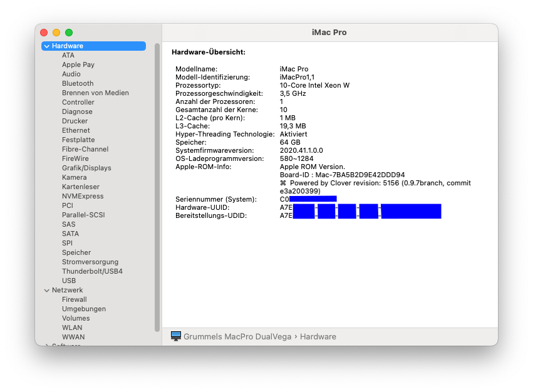Image resolution: width=533 pixels, height=392 pixels.
Task: Open Brennen von Medien entry
Action: pyautogui.click(x=95, y=93)
